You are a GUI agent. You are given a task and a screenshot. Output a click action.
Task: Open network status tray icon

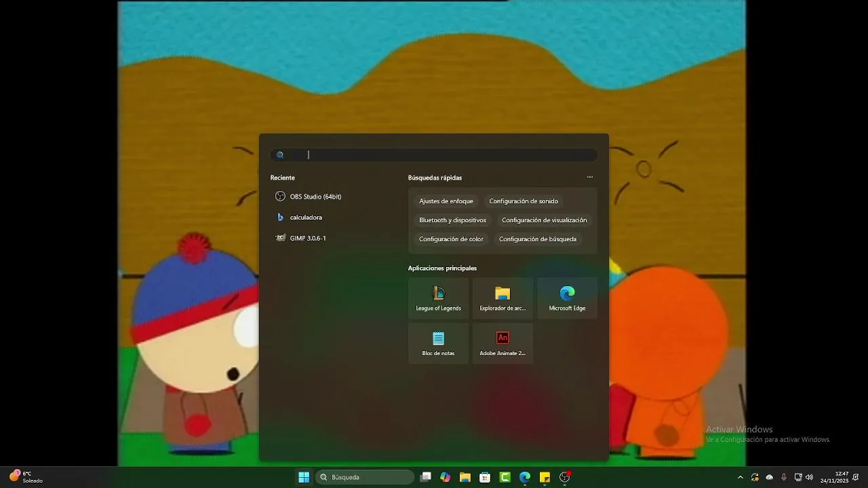tap(798, 477)
